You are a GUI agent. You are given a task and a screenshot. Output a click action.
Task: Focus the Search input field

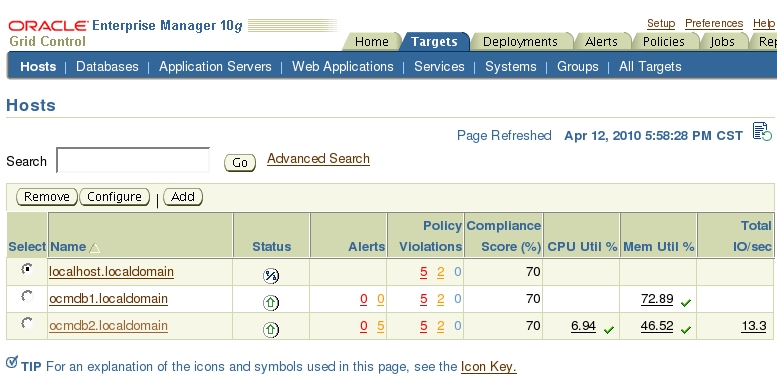tap(133, 160)
